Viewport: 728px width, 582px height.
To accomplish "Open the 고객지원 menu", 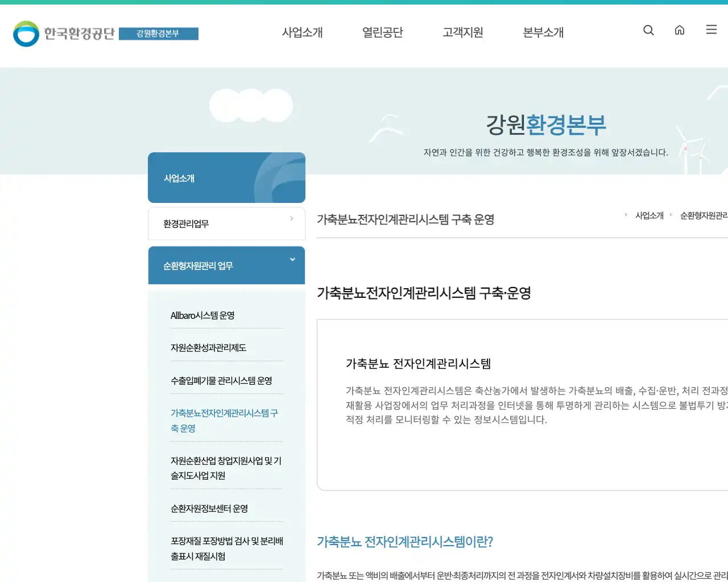I will [x=463, y=32].
